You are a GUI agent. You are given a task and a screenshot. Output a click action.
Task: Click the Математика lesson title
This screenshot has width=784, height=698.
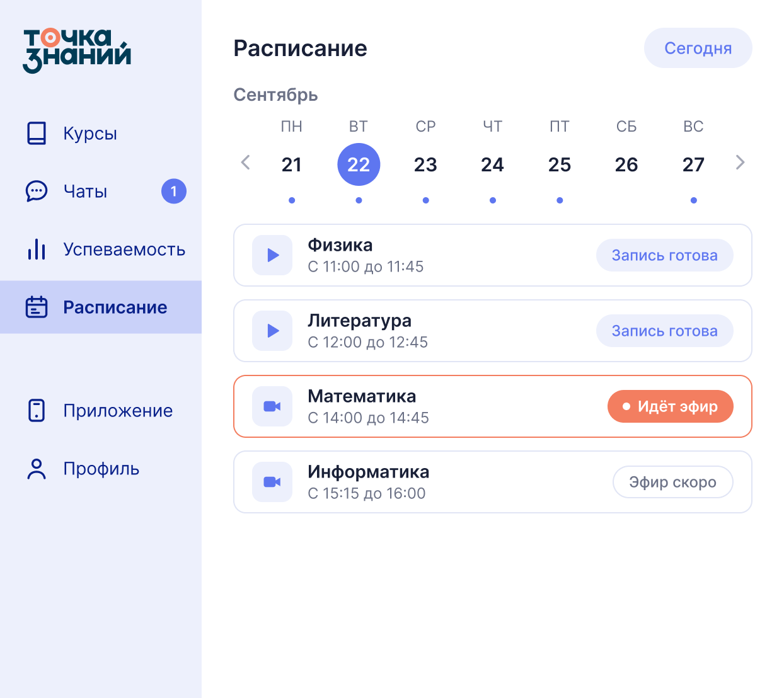tap(362, 396)
